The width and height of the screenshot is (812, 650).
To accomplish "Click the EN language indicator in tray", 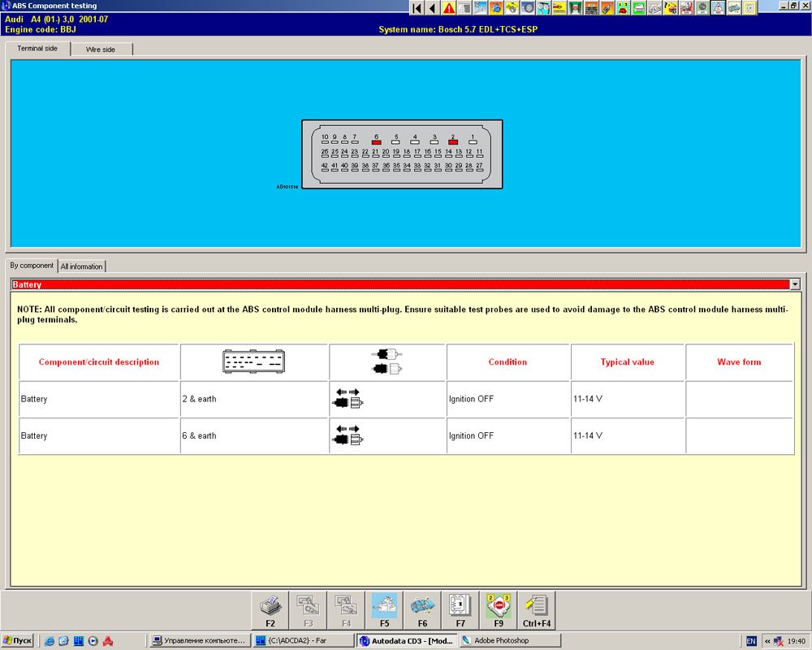I will 751,641.
